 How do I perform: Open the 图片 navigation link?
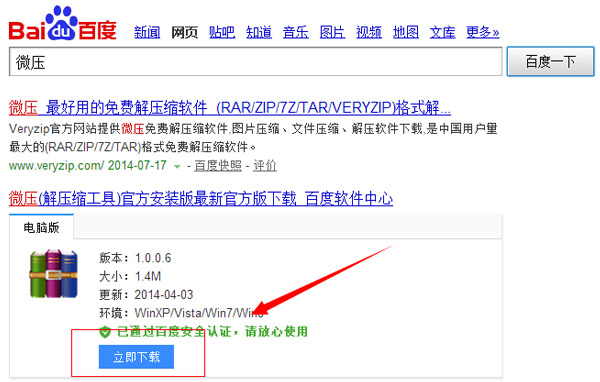332,32
